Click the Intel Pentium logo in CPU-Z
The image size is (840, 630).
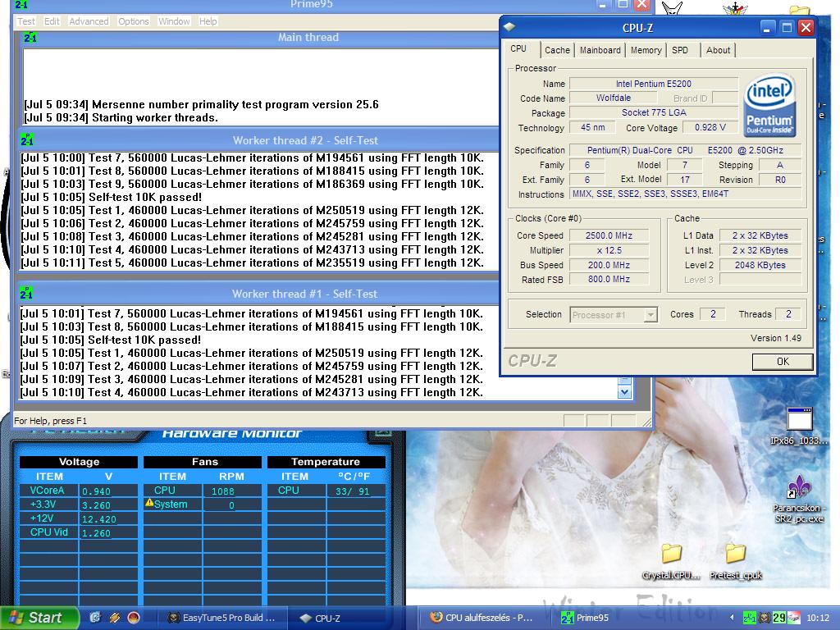click(x=769, y=106)
